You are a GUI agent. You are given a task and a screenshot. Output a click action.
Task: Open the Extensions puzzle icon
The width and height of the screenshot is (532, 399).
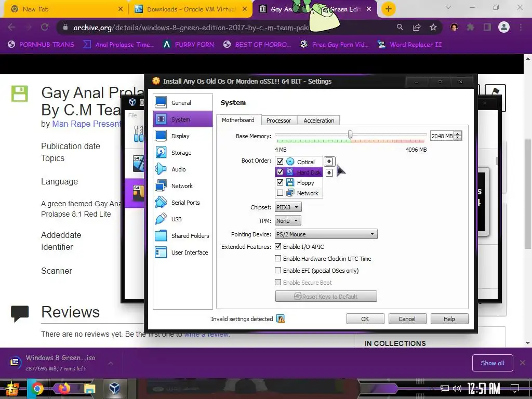click(x=471, y=27)
